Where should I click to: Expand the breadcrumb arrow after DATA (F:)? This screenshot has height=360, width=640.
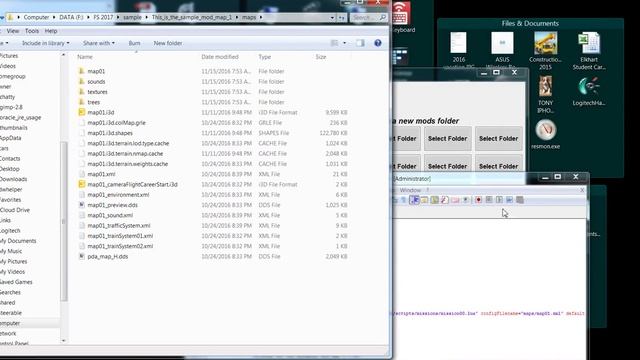tap(89, 17)
